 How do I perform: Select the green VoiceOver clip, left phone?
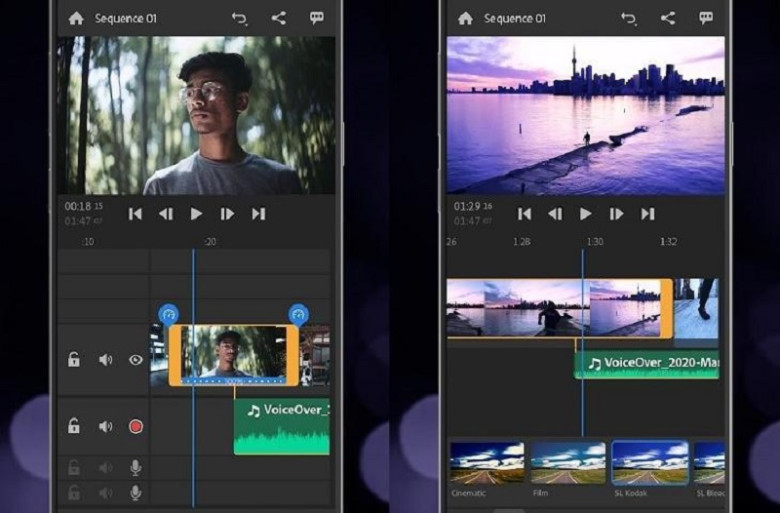click(282, 426)
